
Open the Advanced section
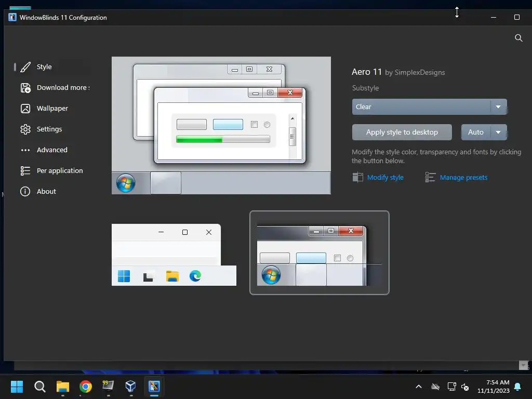pos(52,150)
